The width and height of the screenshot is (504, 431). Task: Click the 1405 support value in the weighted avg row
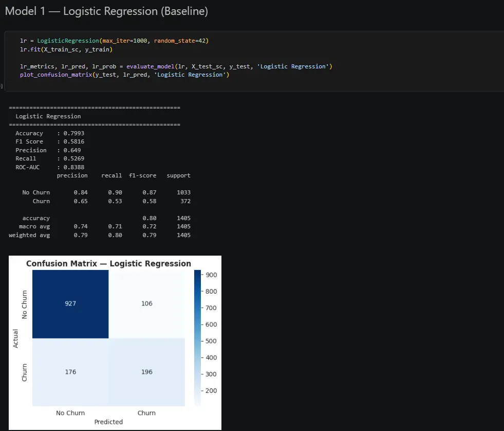[183, 235]
